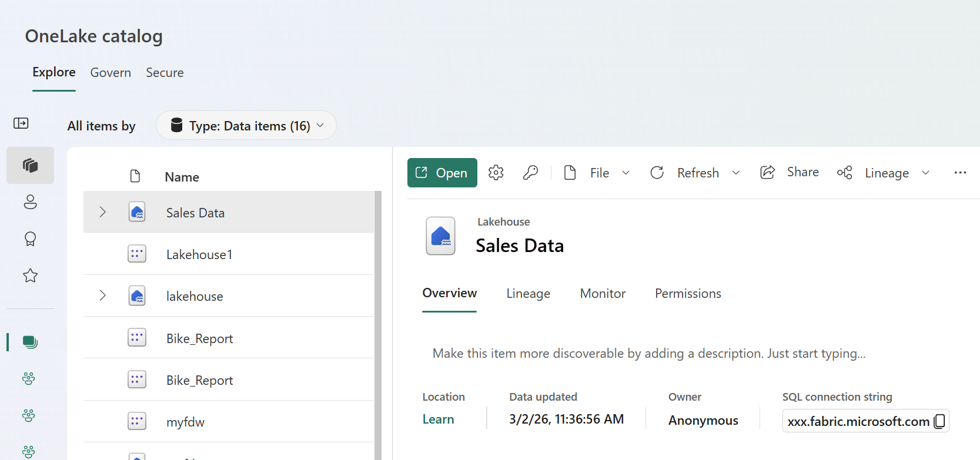The height and width of the screenshot is (460, 980).
Task: Click the settings gear icon
Action: pyautogui.click(x=496, y=173)
